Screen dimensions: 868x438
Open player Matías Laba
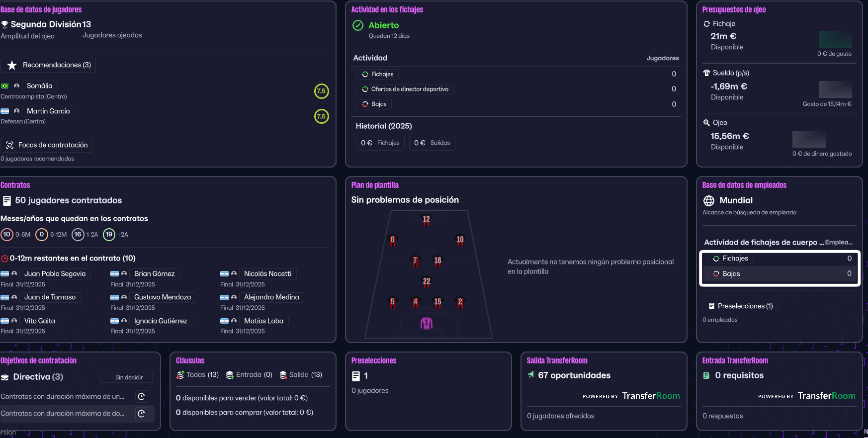(x=263, y=321)
